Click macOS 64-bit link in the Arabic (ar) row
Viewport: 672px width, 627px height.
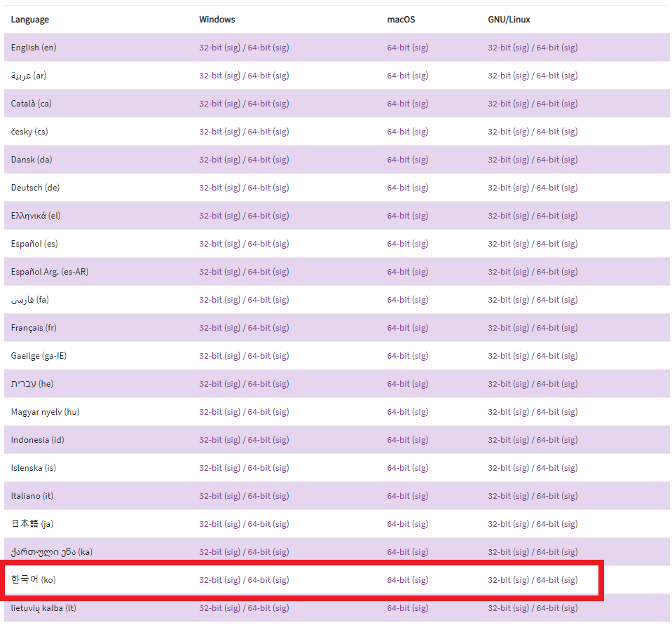[398, 76]
